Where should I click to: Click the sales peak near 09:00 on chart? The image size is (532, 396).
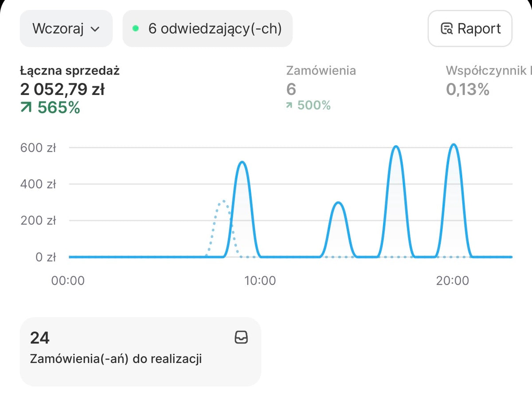coord(242,162)
